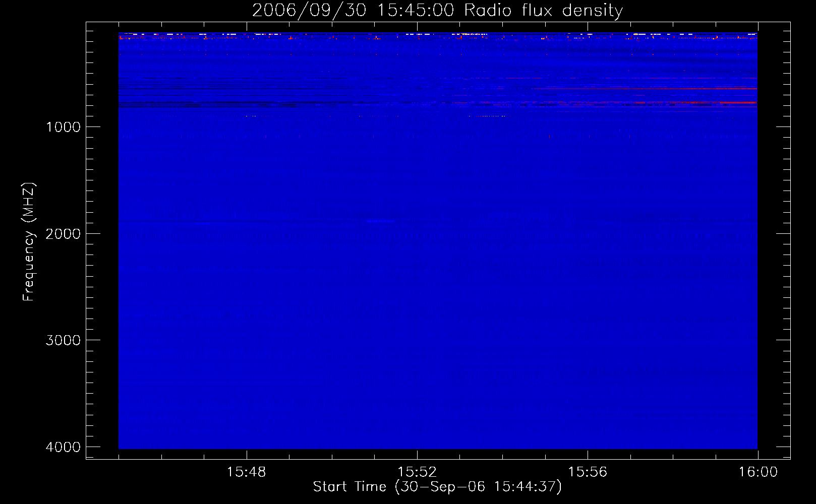Select the 2000 frequency tick label

tap(63, 233)
